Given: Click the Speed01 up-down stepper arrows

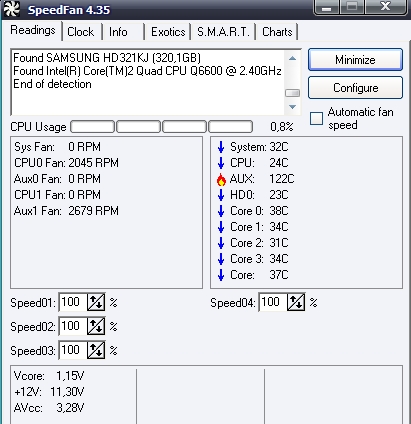Looking at the screenshot, I should (96, 302).
